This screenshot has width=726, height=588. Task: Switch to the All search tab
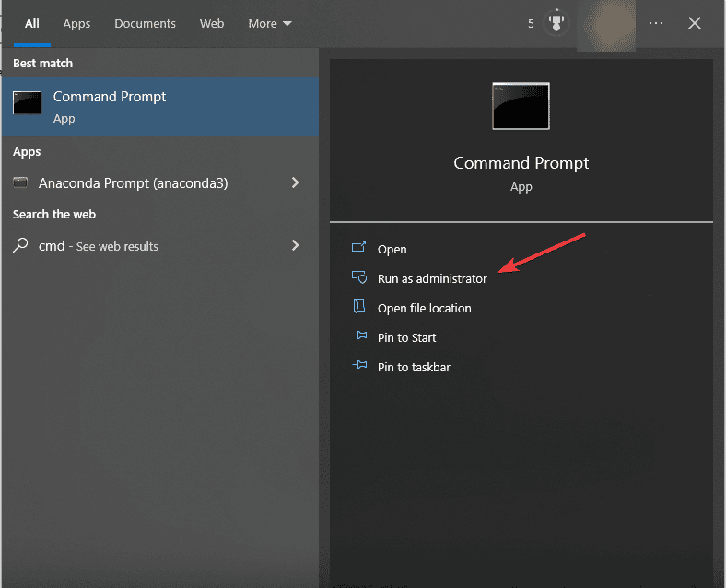point(32,23)
